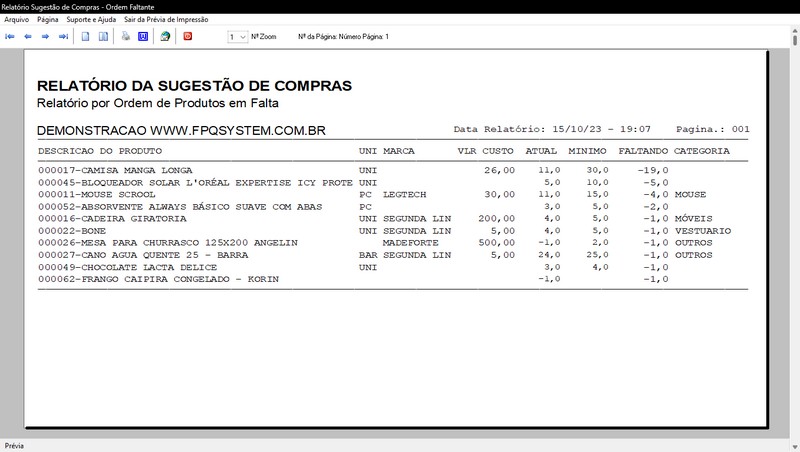
Task: Click the Data Relatório date text
Action: [552, 129]
